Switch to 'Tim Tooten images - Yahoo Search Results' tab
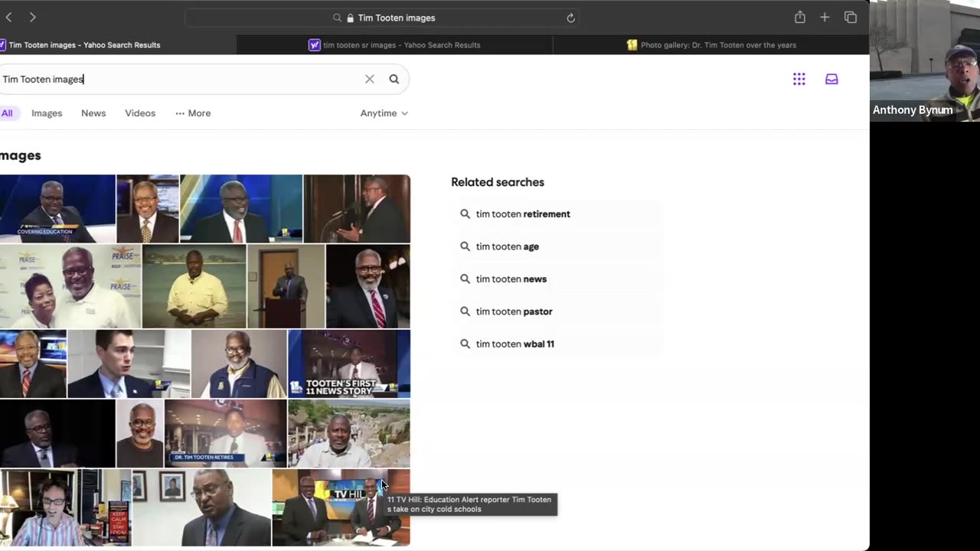 pos(118,45)
